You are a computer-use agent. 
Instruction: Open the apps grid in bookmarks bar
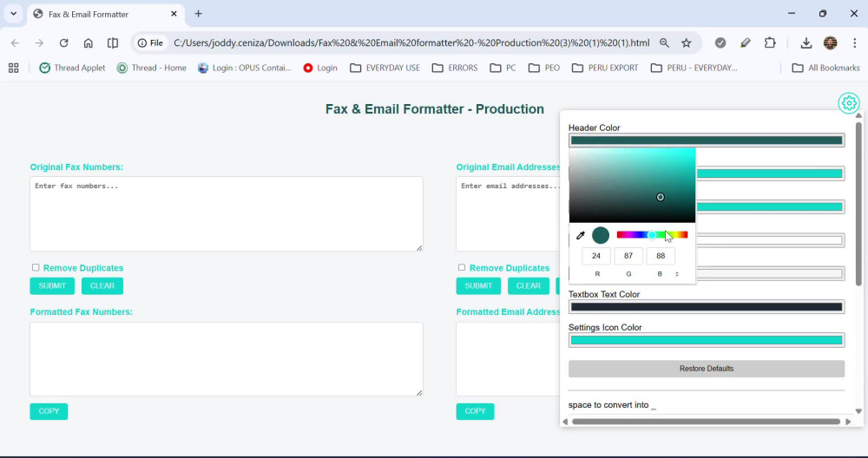click(14, 68)
